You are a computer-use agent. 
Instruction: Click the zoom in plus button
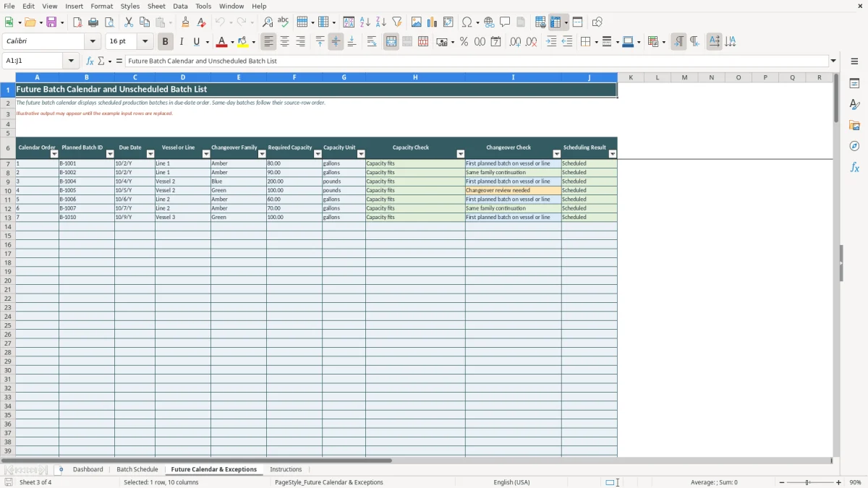tap(838, 482)
